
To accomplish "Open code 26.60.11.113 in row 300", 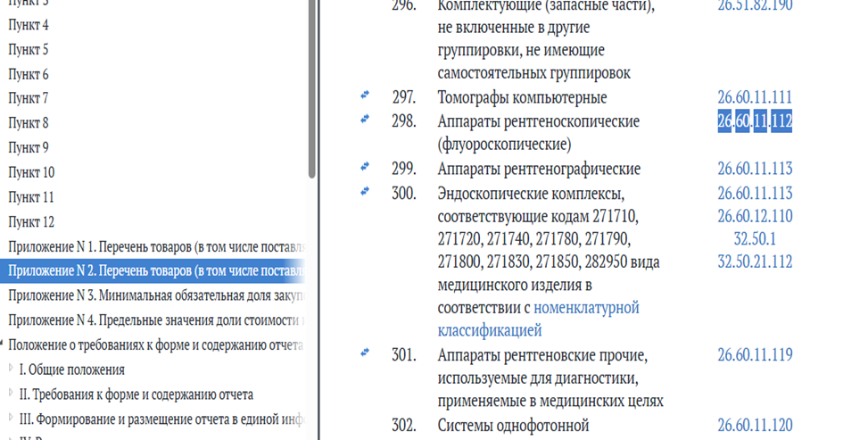I will tap(755, 194).
